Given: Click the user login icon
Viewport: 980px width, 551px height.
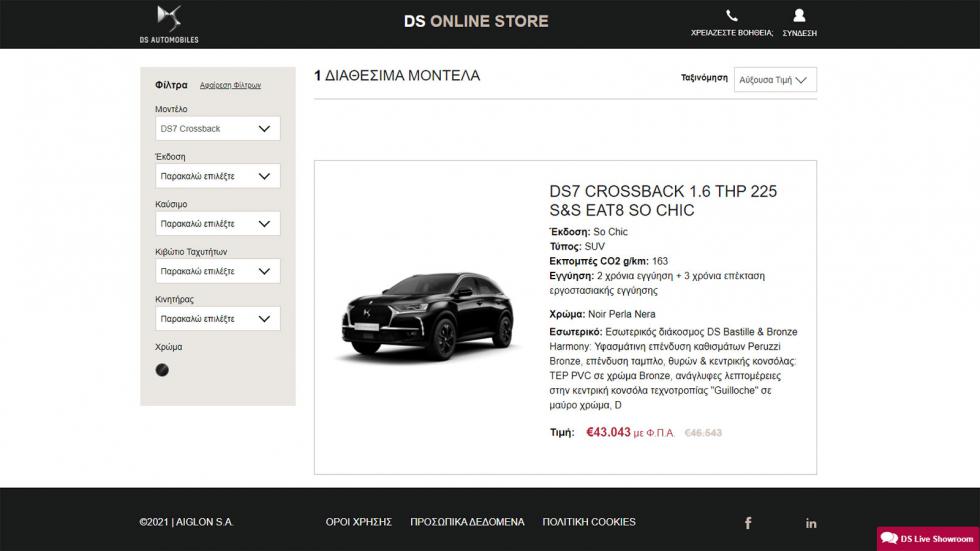Looking at the screenshot, I should coord(799,16).
